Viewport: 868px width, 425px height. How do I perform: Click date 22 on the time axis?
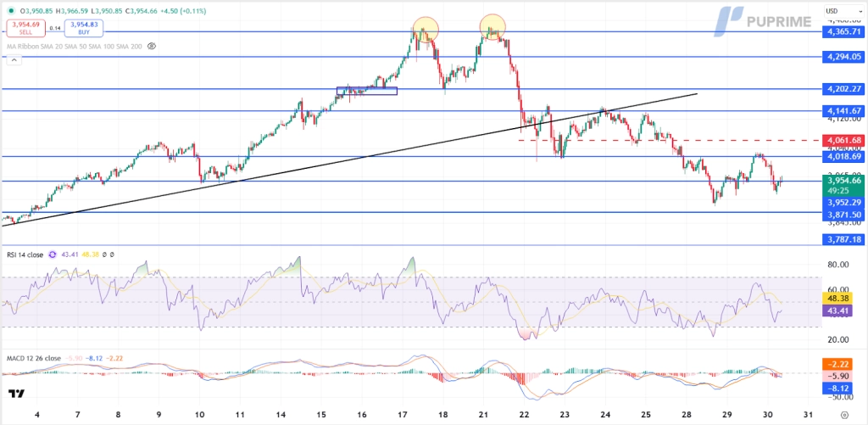524,415
